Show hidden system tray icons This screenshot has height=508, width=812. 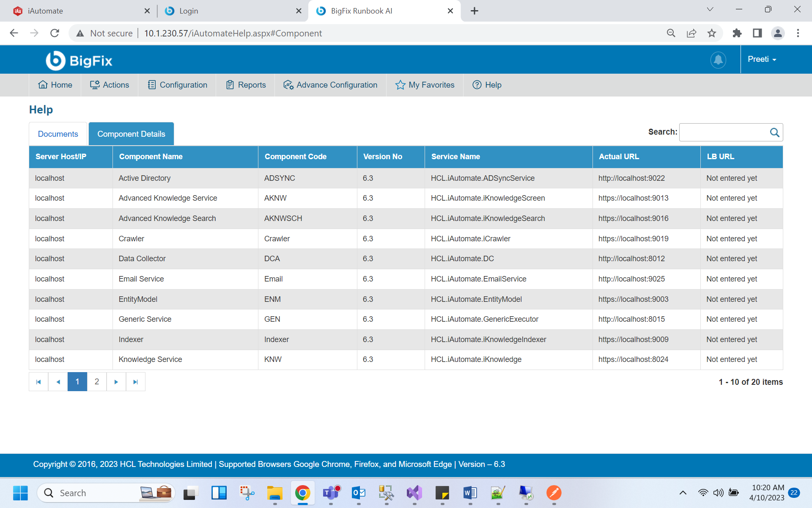(x=683, y=492)
